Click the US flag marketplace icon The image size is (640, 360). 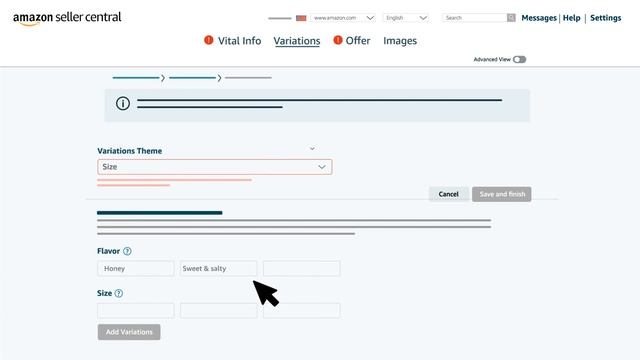[301, 18]
